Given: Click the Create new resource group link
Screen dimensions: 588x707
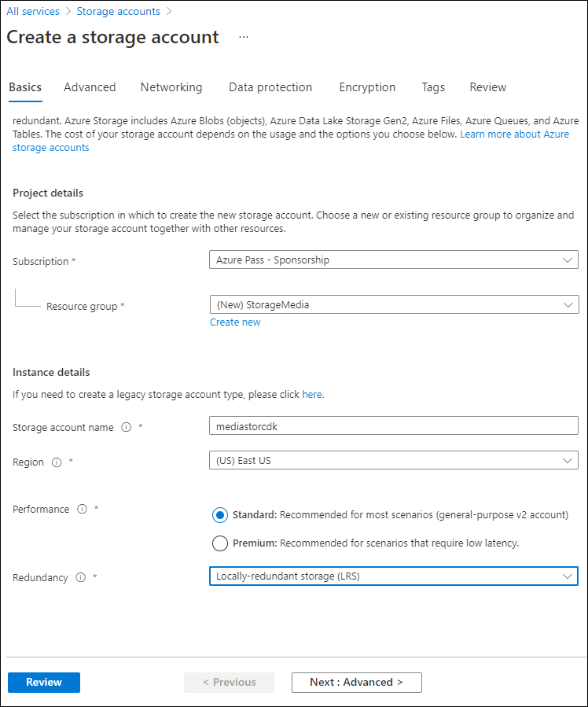Looking at the screenshot, I should click(x=234, y=322).
